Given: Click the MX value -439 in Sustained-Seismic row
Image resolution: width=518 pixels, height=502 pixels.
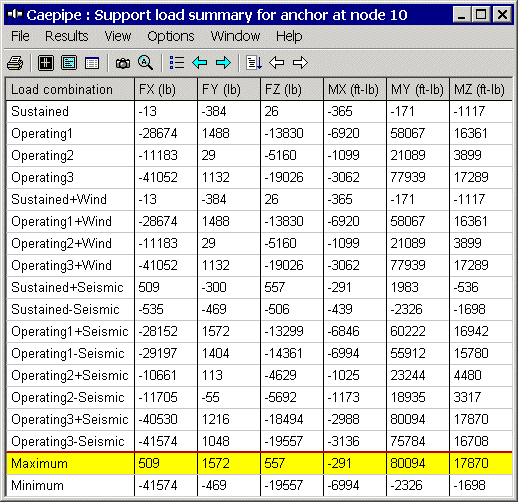Looking at the screenshot, I should point(340,309).
